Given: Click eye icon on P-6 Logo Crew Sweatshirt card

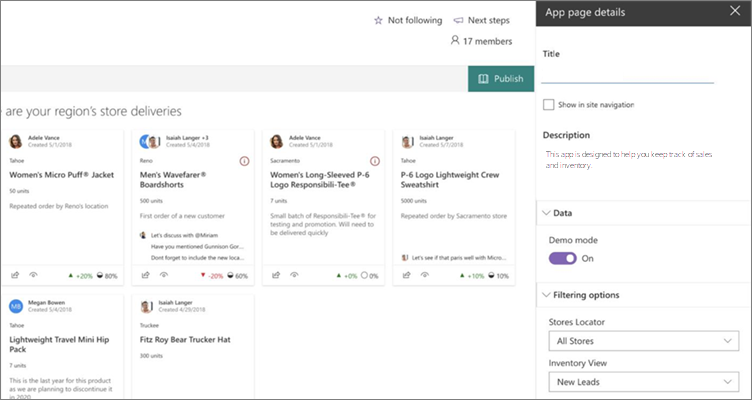Looking at the screenshot, I should click(425, 275).
